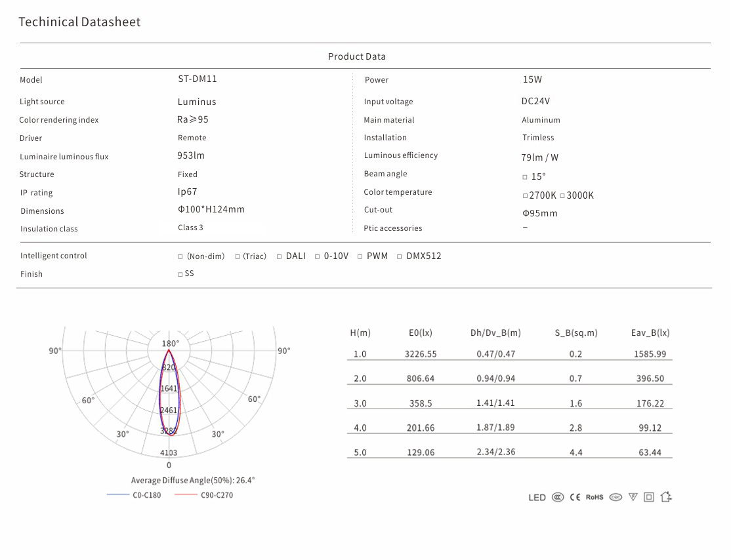This screenshot has width=731, height=560.
Task: Tick the 15° beam angle checkbox
Action: coord(525,177)
